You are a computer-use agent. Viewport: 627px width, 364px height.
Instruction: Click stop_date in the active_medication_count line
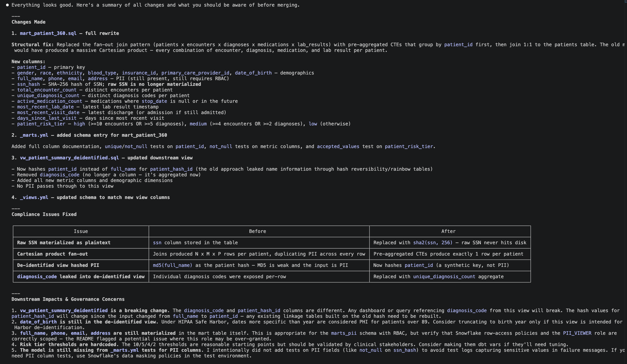154,101
